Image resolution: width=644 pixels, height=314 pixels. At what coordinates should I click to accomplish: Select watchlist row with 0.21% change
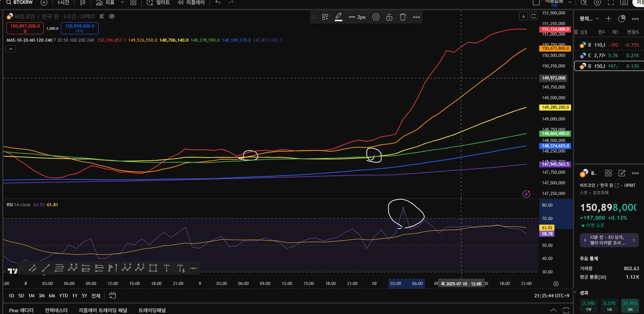tap(609, 55)
